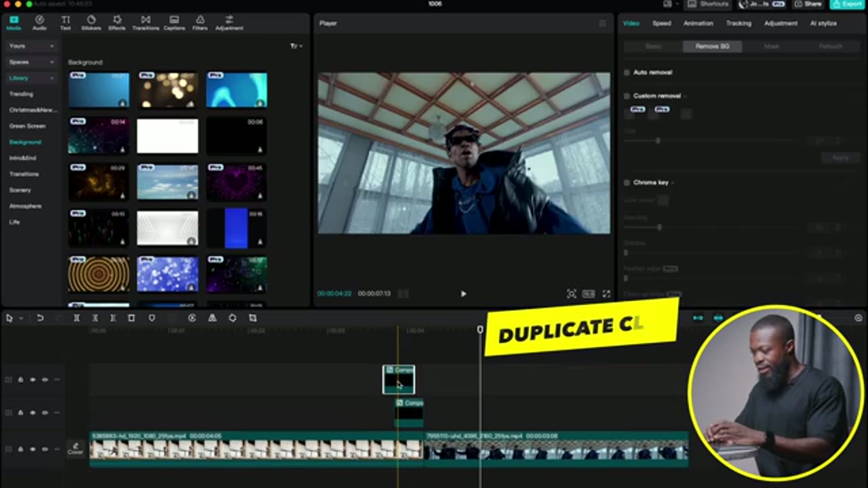The width and height of the screenshot is (868, 488).
Task: Expand the Chroma key options arrow
Action: (672, 183)
